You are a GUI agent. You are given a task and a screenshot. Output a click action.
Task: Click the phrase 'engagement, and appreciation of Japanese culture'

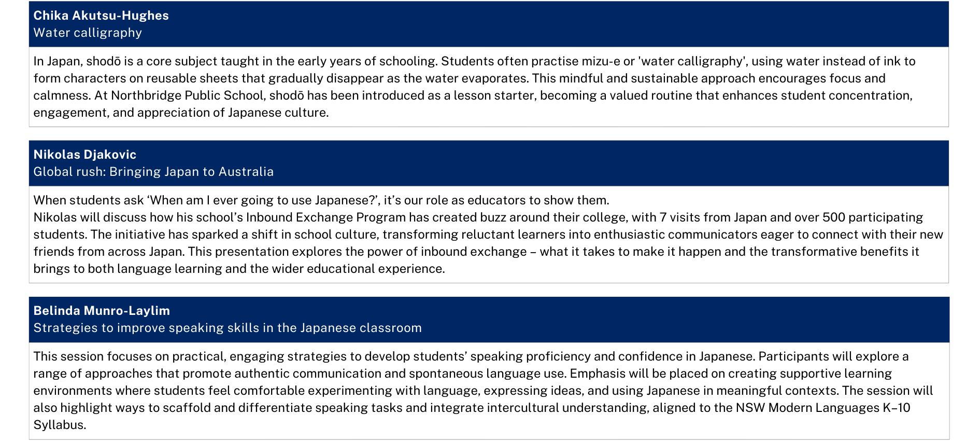[x=181, y=113]
